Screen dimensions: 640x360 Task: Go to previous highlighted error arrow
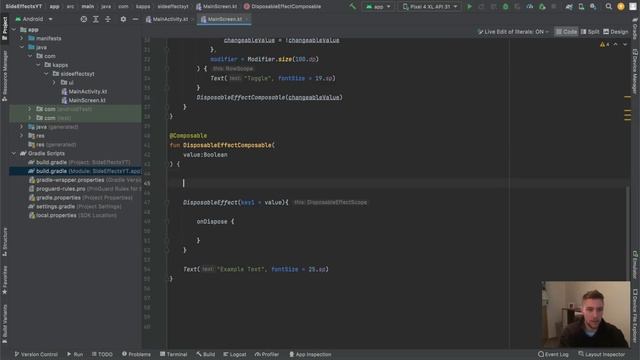616,44
